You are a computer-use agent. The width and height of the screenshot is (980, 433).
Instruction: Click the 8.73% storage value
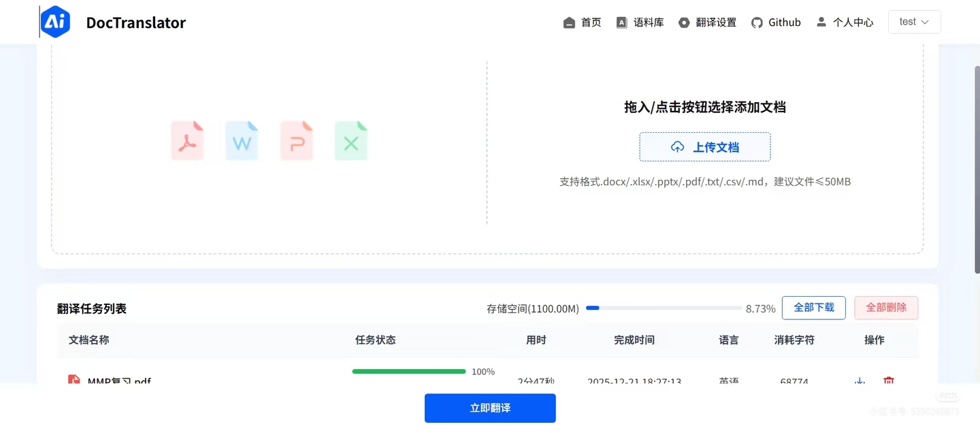coord(761,308)
